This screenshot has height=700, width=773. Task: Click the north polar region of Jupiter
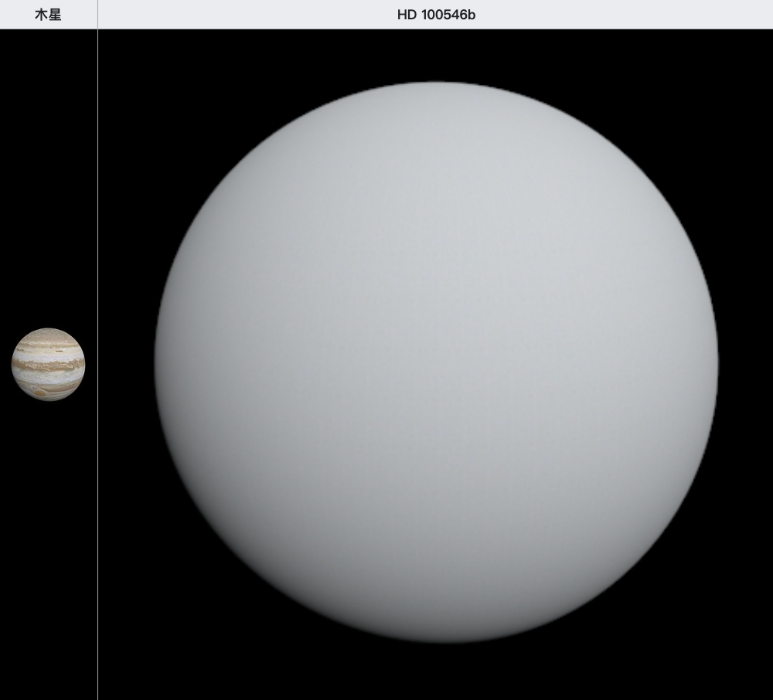pos(48,333)
